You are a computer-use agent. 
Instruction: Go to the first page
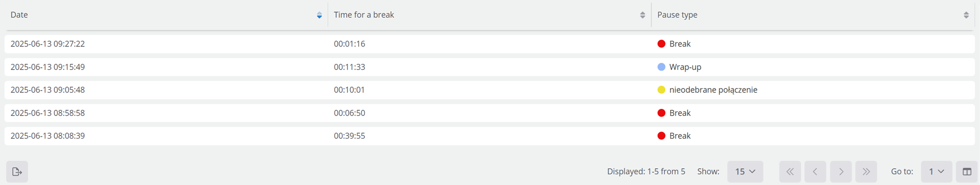[x=790, y=172]
